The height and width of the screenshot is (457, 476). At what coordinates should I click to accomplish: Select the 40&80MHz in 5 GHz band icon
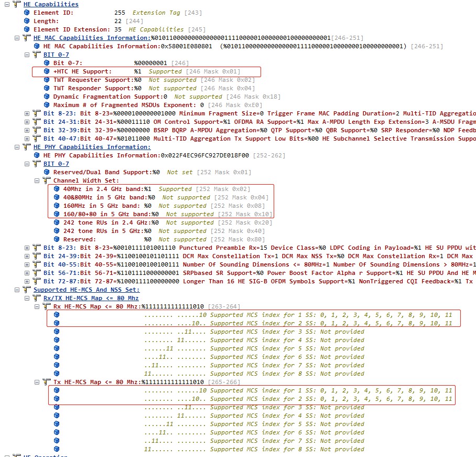pyautogui.click(x=57, y=197)
